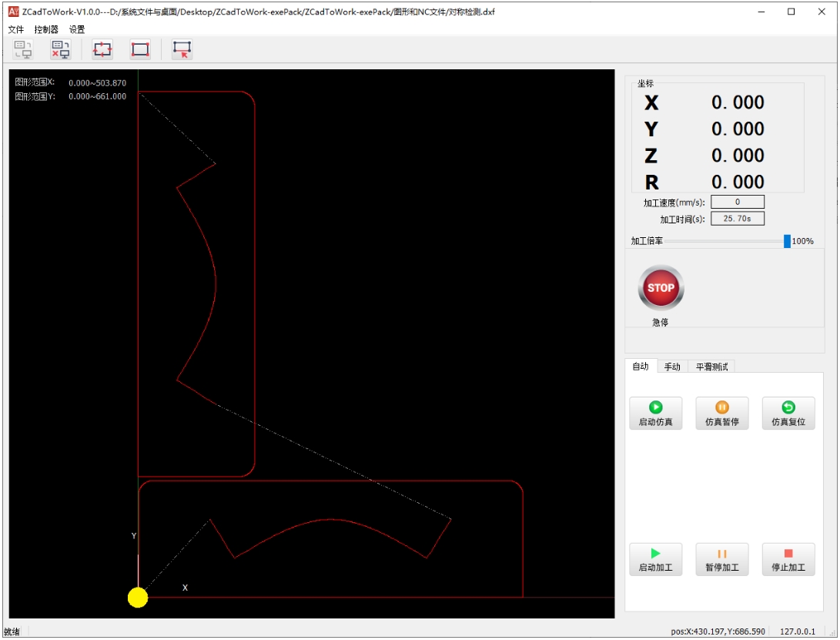The width and height of the screenshot is (840, 640).
Task: Click the 图形范围X 0.000~503.870 text
Action: (x=71, y=82)
